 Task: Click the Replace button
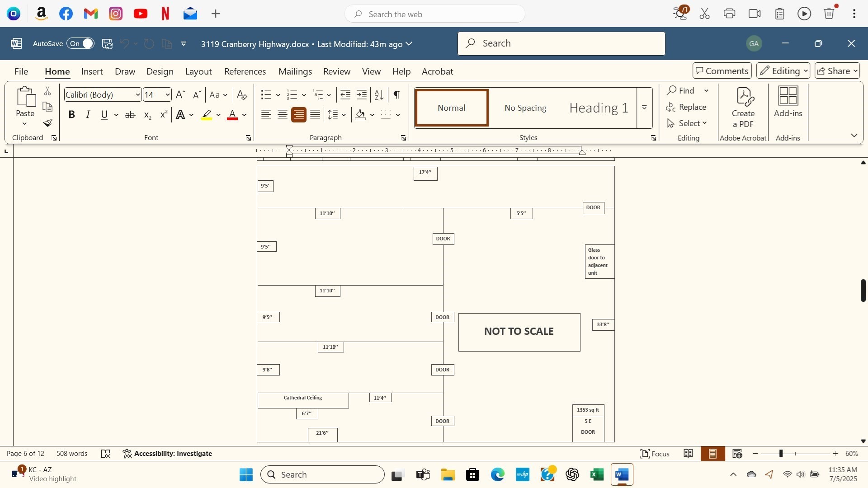point(686,107)
